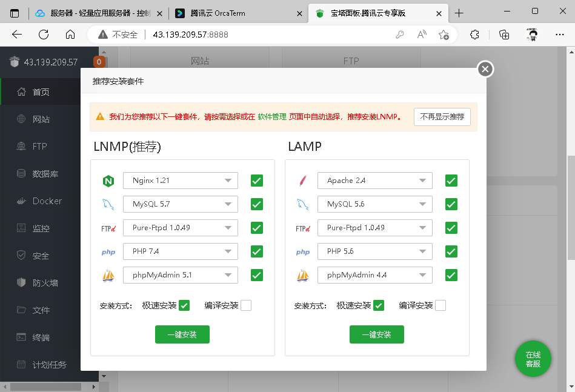Open the browser settings and more menu
This screenshot has width=575, height=392.
(x=560, y=35)
